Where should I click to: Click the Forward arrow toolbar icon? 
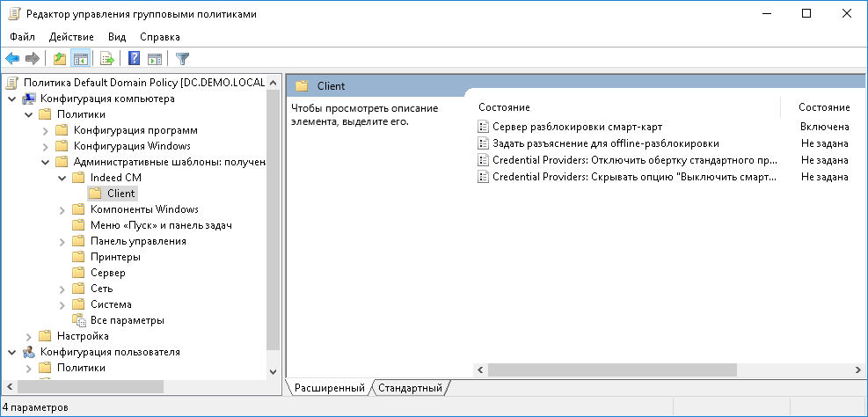[33, 59]
